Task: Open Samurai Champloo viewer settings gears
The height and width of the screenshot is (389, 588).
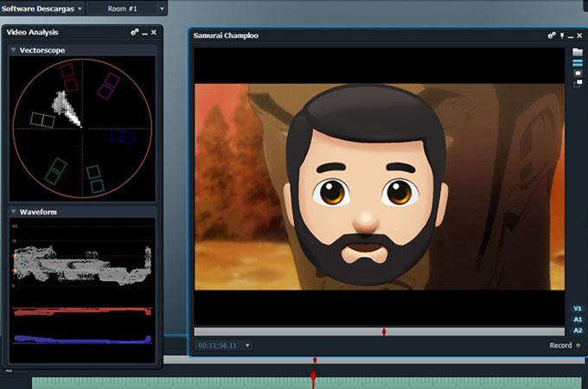Action: [x=552, y=35]
